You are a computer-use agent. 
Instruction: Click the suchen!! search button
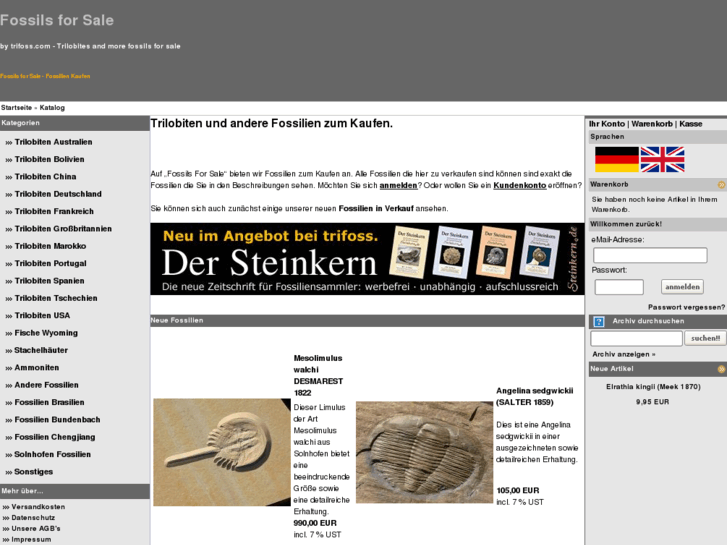tap(705, 339)
